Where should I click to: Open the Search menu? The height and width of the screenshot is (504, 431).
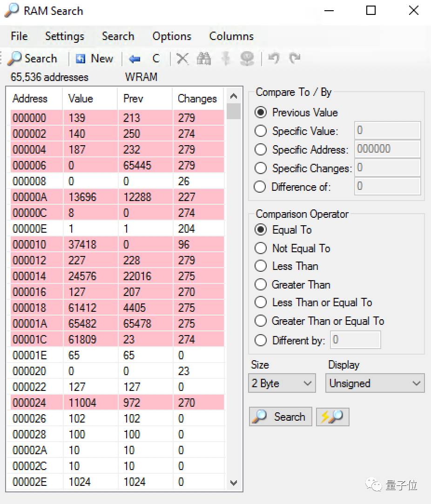118,36
